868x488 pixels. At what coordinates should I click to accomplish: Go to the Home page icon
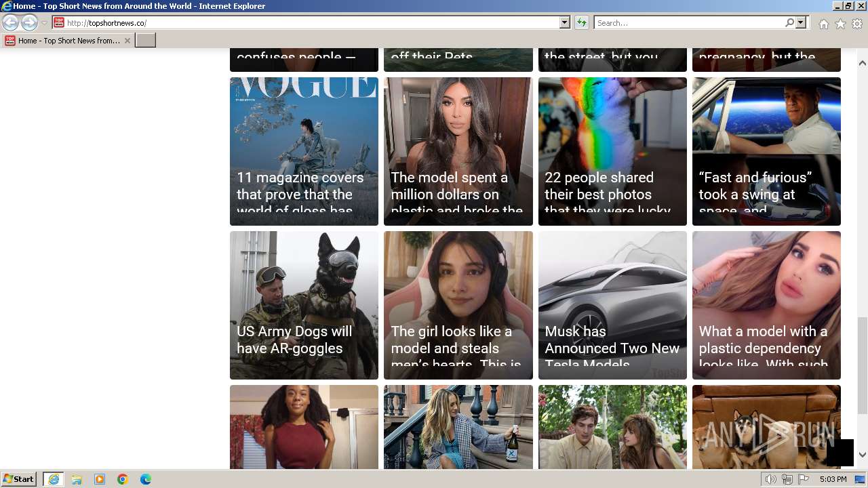(823, 24)
